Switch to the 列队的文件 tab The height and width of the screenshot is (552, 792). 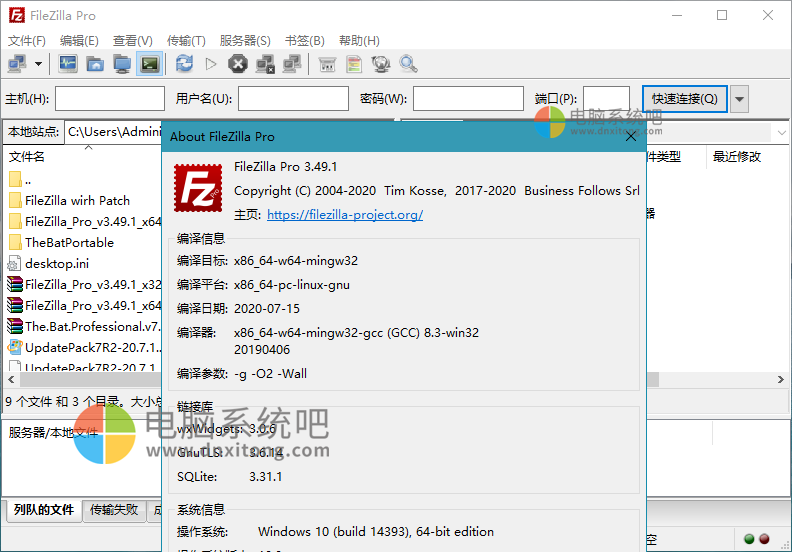[44, 510]
